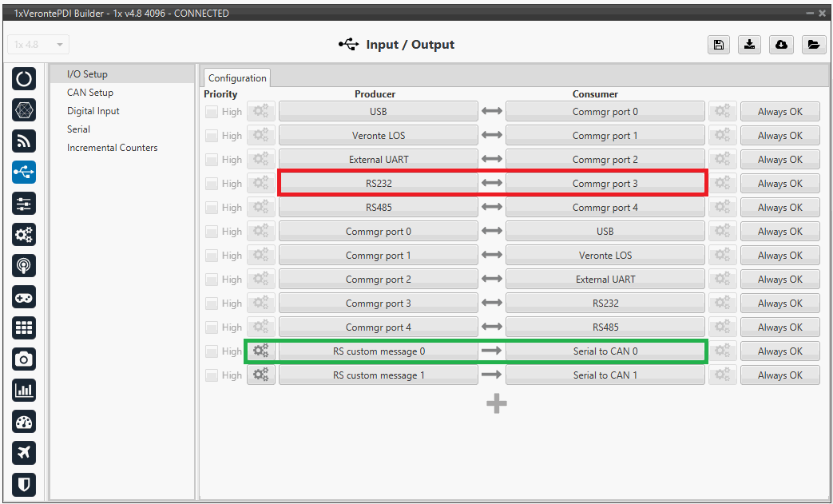The image size is (833, 504).
Task: Toggle High priority checkbox for RS232 row
Action: [x=212, y=184]
